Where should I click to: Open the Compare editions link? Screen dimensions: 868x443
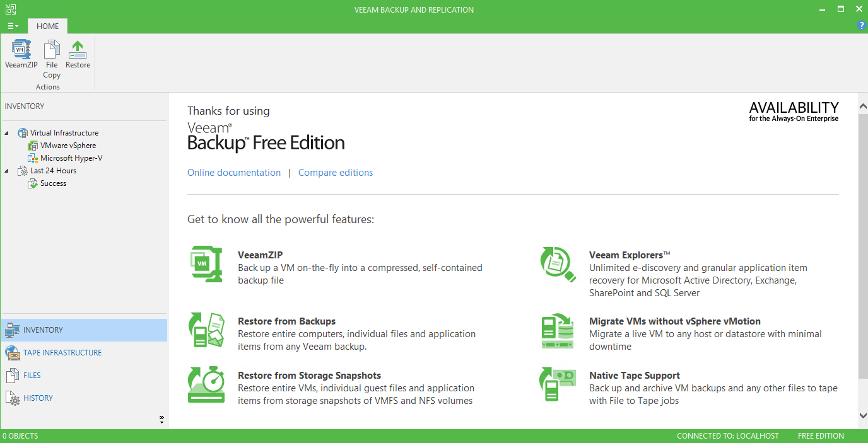tap(336, 173)
